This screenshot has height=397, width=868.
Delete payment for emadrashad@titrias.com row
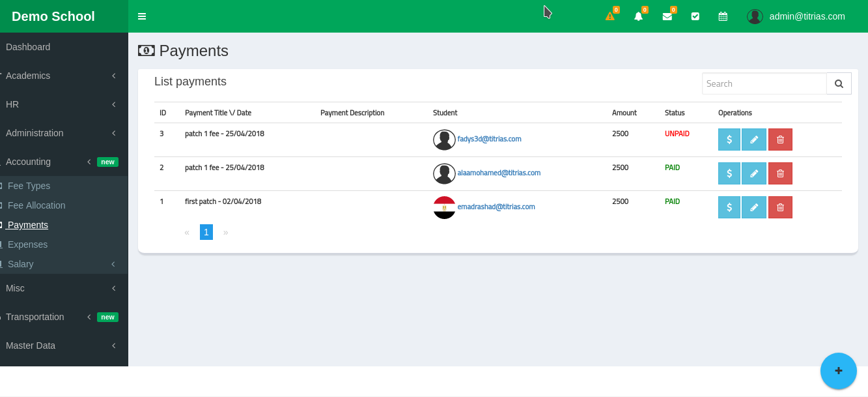pos(780,207)
